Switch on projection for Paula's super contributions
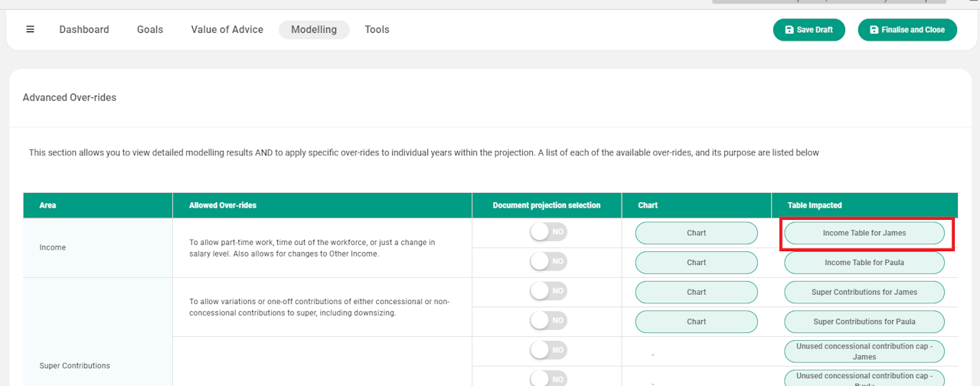Image resolution: width=980 pixels, height=386 pixels. coord(547,321)
